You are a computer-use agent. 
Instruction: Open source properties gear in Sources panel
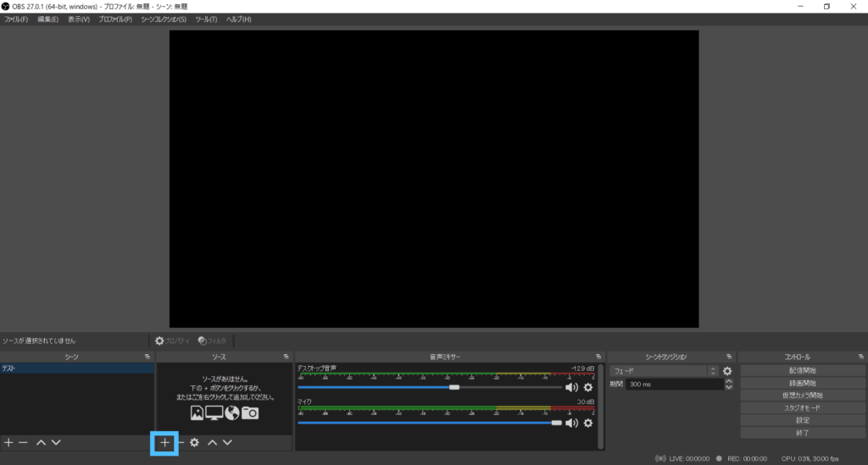pos(194,442)
